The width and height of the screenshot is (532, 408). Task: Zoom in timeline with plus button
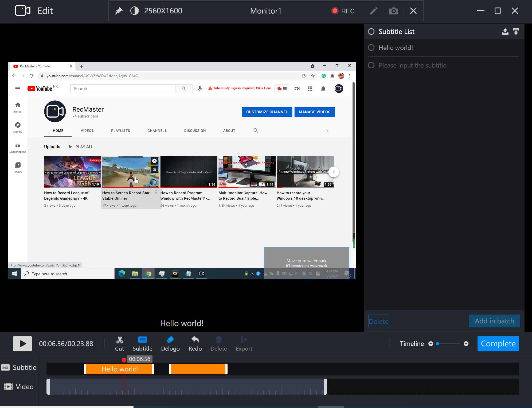click(x=466, y=344)
